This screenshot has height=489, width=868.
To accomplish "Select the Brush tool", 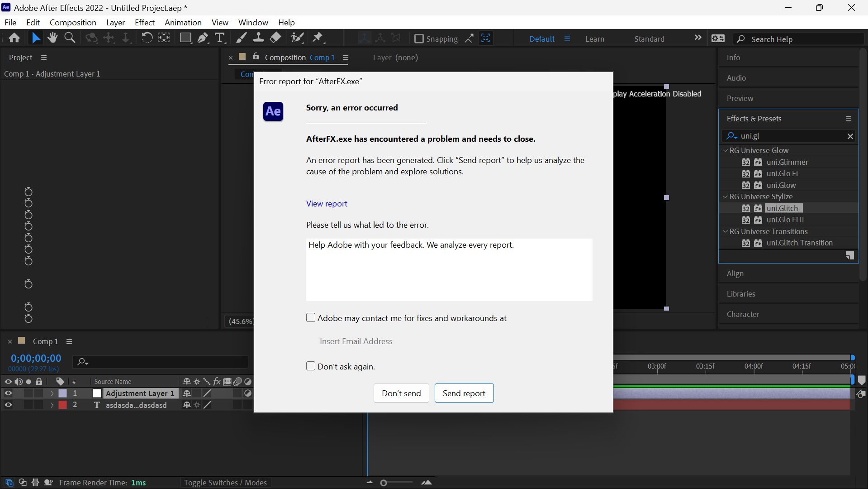I will (241, 38).
